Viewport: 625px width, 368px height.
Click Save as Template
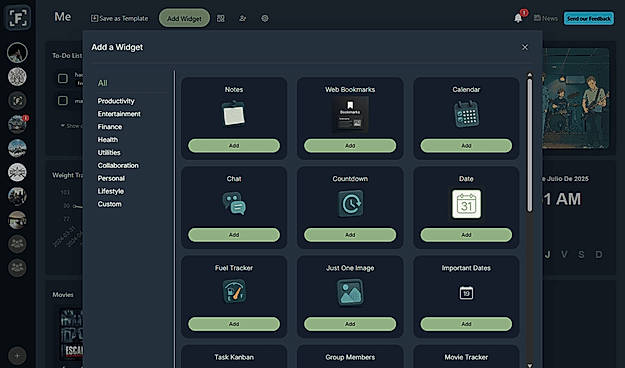pyautogui.click(x=120, y=18)
